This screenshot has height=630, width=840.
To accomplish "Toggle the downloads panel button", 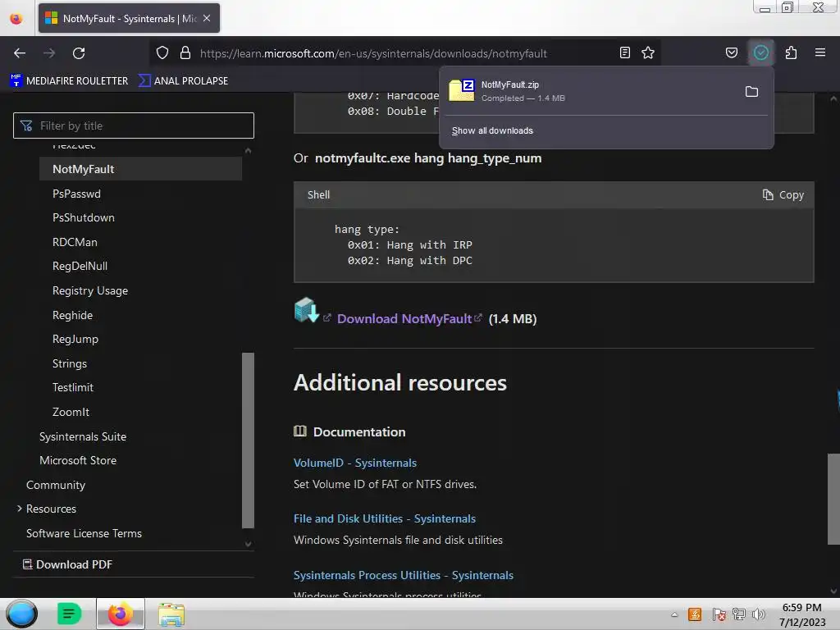I will pyautogui.click(x=760, y=52).
